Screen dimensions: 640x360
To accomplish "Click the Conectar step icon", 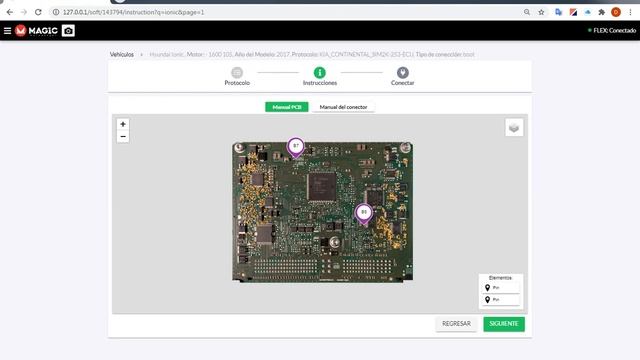I will (x=402, y=73).
